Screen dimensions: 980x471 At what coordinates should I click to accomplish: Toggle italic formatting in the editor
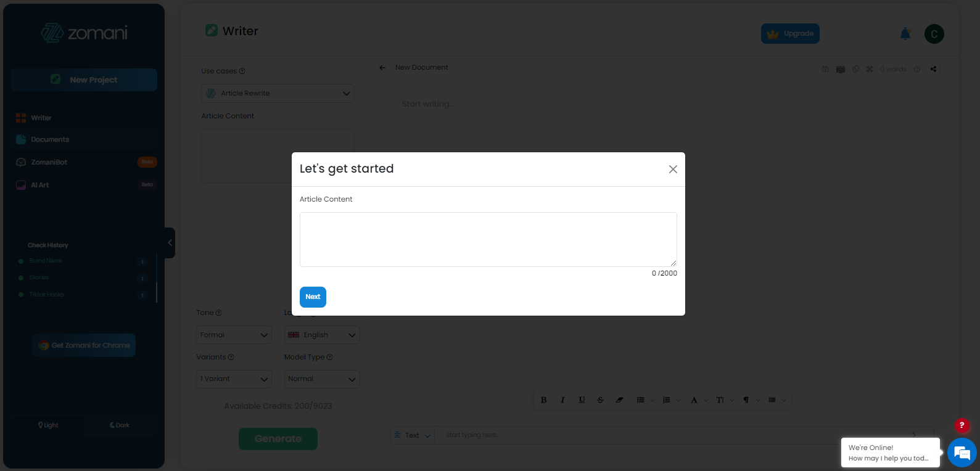[562, 399]
